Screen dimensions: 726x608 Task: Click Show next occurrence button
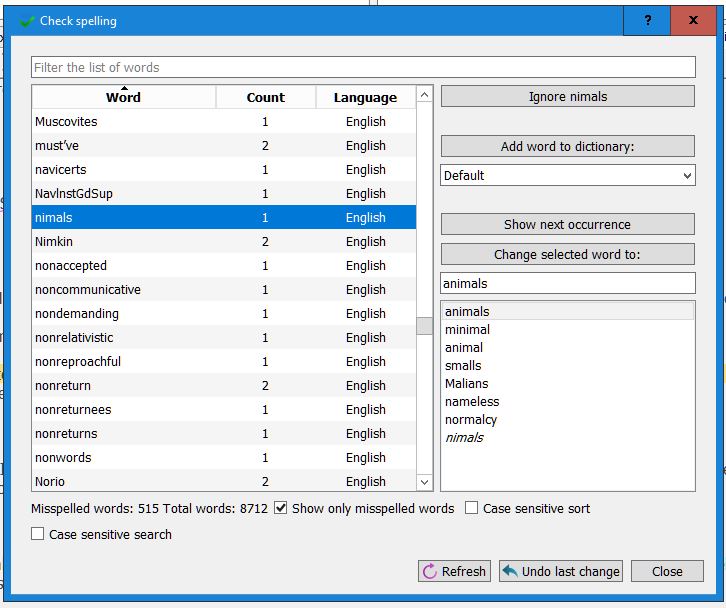point(568,224)
